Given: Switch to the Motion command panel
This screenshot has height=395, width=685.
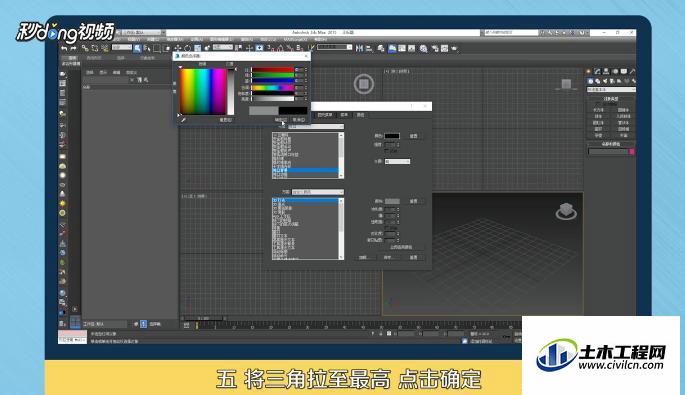Looking at the screenshot, I should (615, 71).
